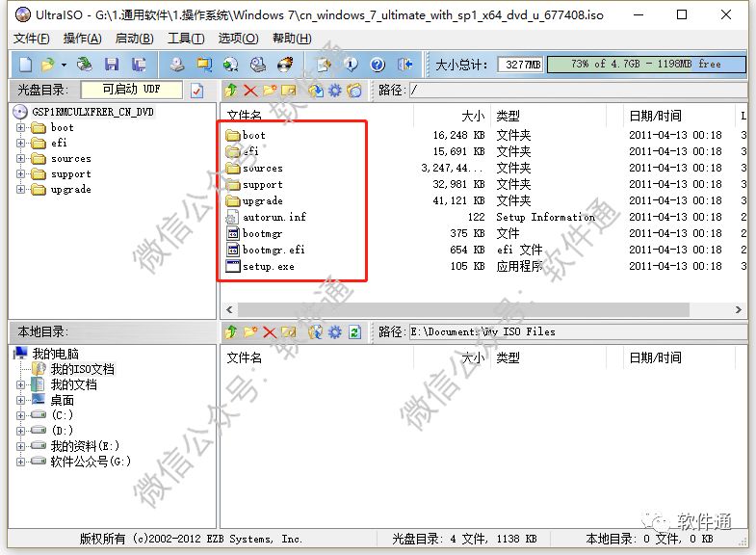Click the 73% of 4.7GB capacity bar
The width and height of the screenshot is (756, 555).
point(646,65)
